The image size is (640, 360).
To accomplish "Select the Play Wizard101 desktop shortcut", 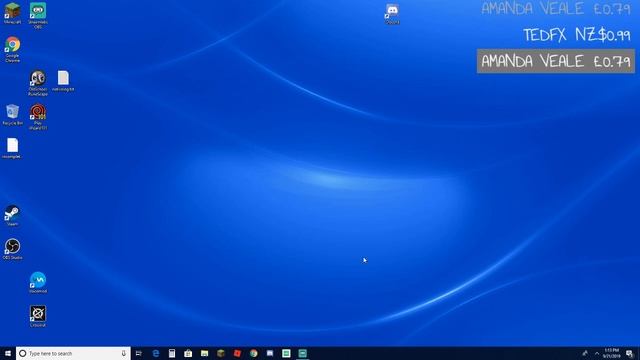I will (x=38, y=117).
